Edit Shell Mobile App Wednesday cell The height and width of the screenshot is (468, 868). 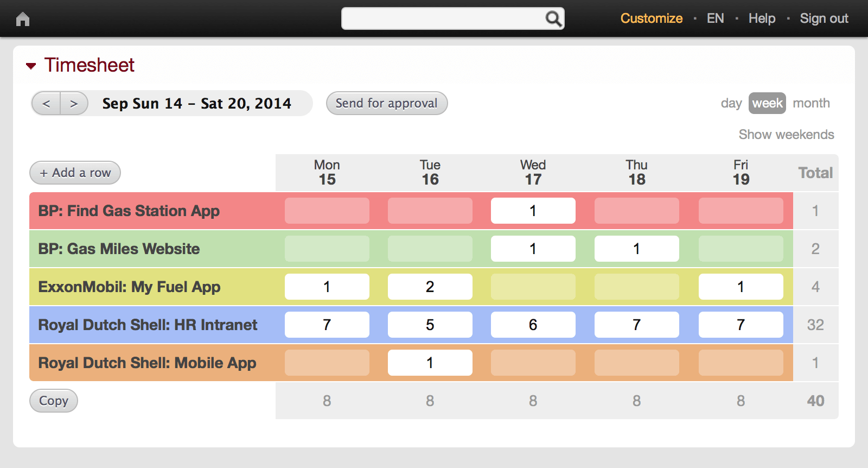(533, 363)
